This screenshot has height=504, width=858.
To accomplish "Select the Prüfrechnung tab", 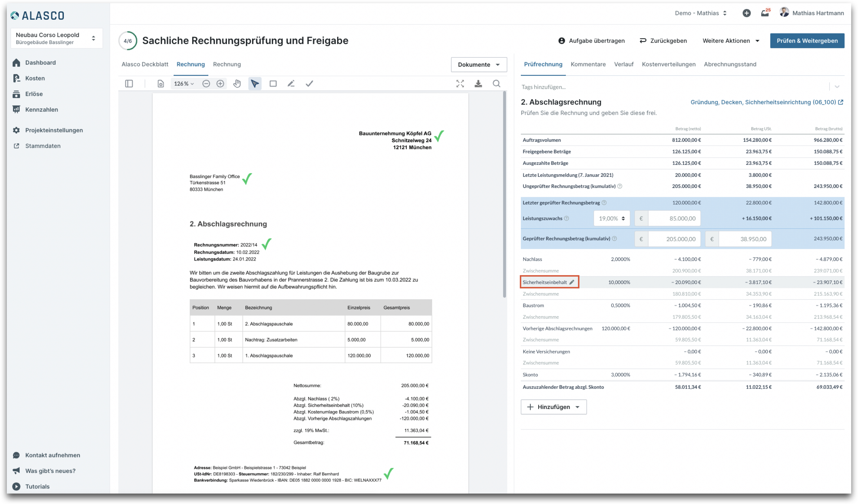I will [543, 64].
